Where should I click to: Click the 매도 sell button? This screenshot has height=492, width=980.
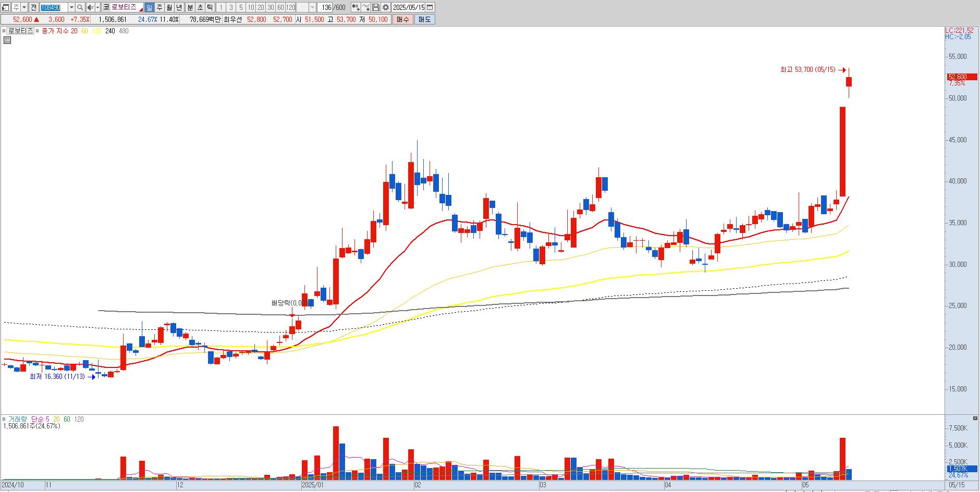425,19
